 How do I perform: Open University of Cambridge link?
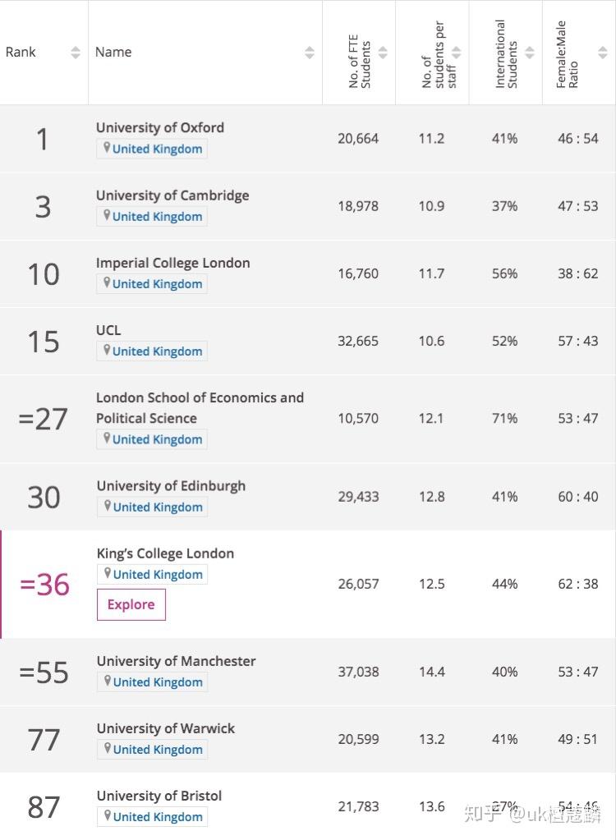172,195
